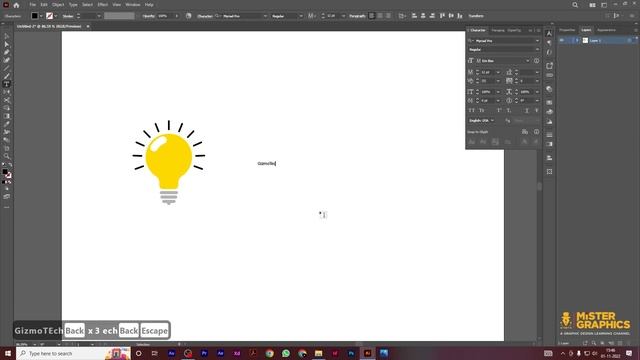This screenshot has width=640, height=360.
Task: Open font style Regular dropdown in Character panel
Action: (537, 49)
